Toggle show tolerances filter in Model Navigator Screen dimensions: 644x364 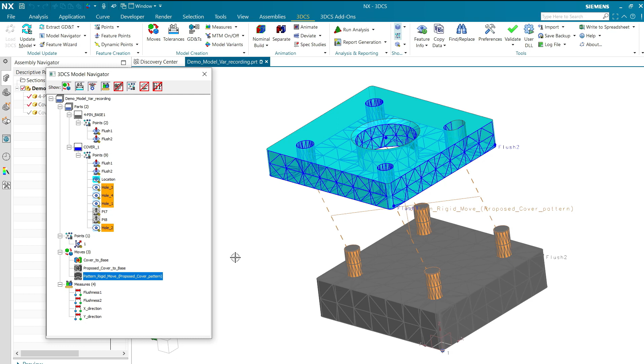(x=79, y=87)
